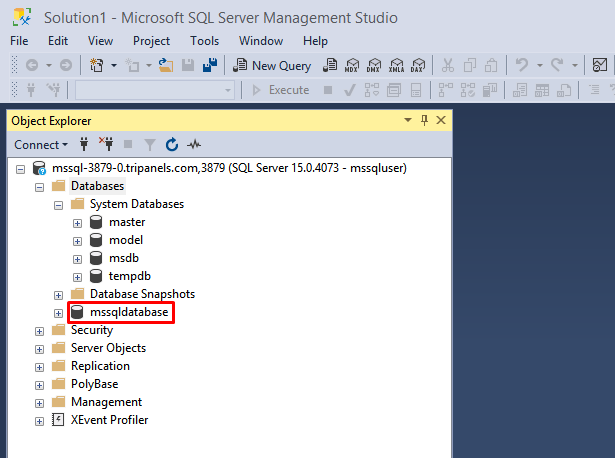The image size is (615, 458).
Task: Open the Project menu
Action: point(151,41)
